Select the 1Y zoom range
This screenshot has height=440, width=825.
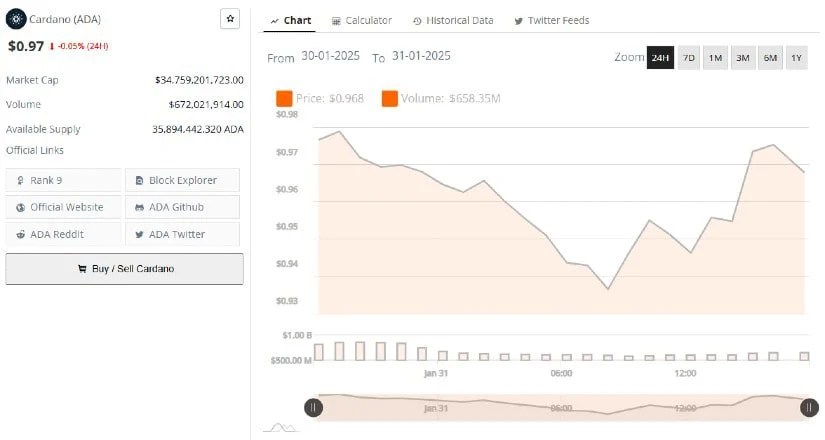click(x=796, y=57)
